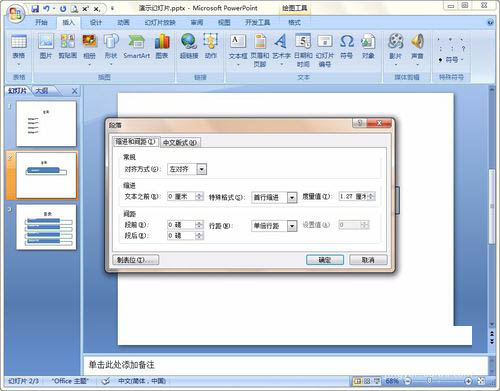Redo action in quick access toolbar

point(63,9)
